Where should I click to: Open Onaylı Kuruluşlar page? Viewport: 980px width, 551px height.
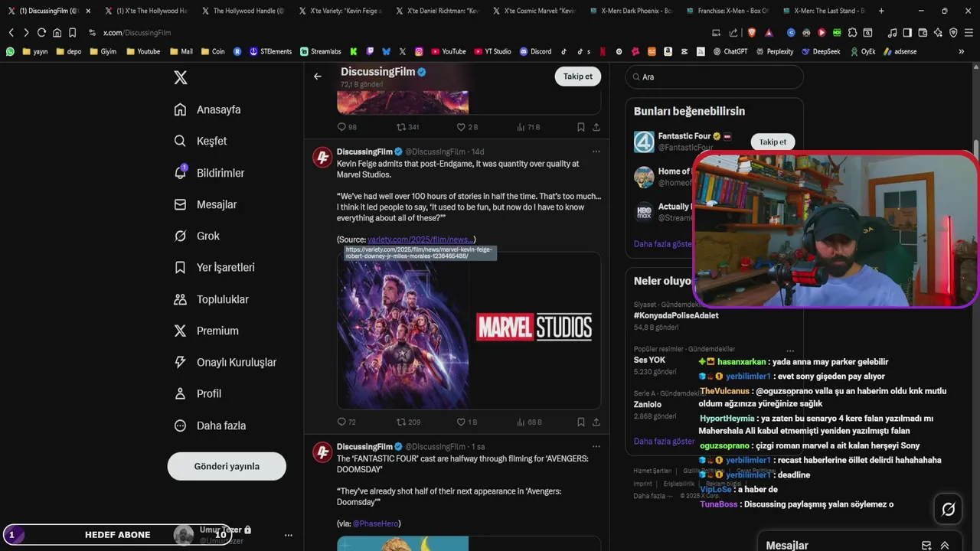(225, 362)
